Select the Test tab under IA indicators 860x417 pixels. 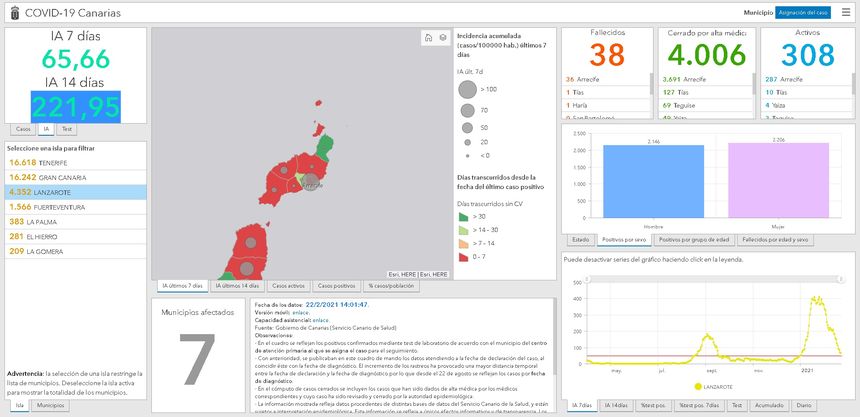click(67, 129)
